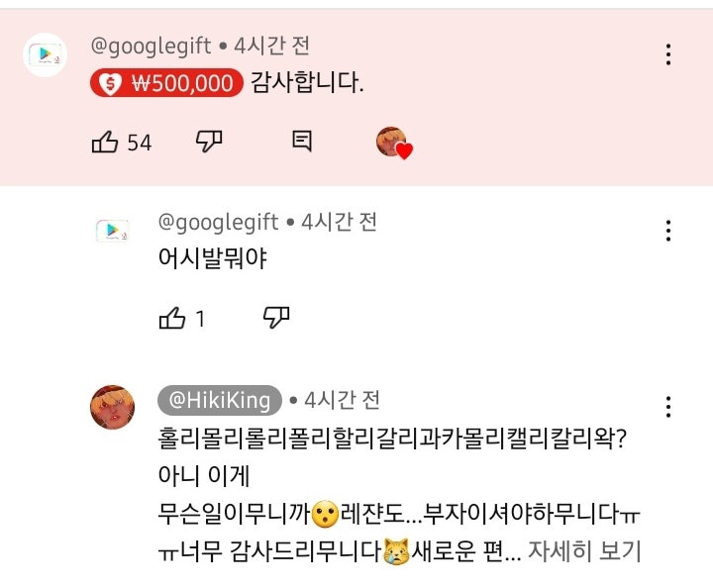Click the small avatar beside the 어시발뭐야 reply
This screenshot has height=588, width=713.
[x=112, y=231]
